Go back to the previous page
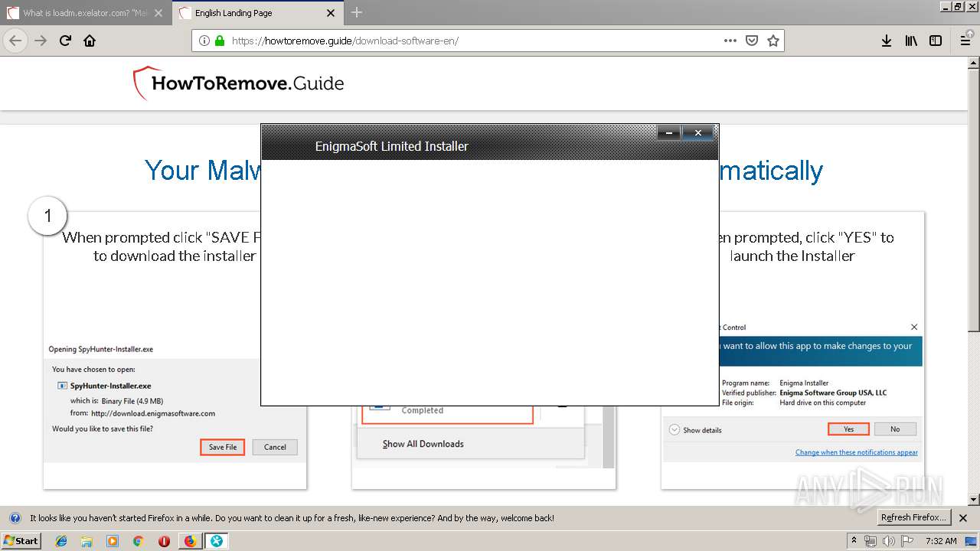 point(15,41)
